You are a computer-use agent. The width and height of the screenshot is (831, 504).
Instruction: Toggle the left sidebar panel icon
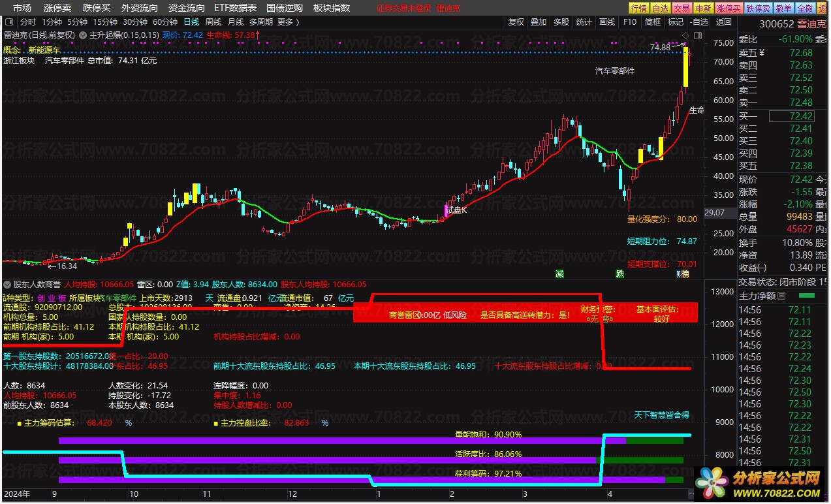(9, 22)
